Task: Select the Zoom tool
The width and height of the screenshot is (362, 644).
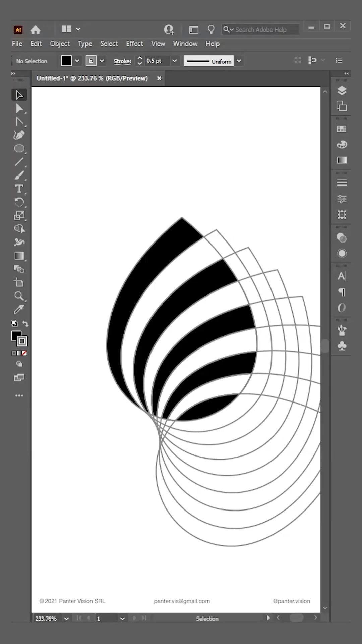Action: [19, 296]
